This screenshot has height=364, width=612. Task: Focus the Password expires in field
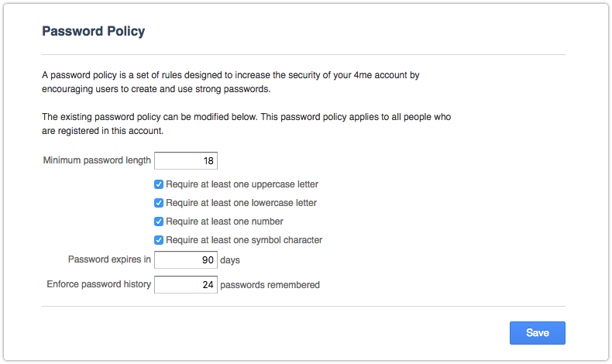(x=186, y=260)
